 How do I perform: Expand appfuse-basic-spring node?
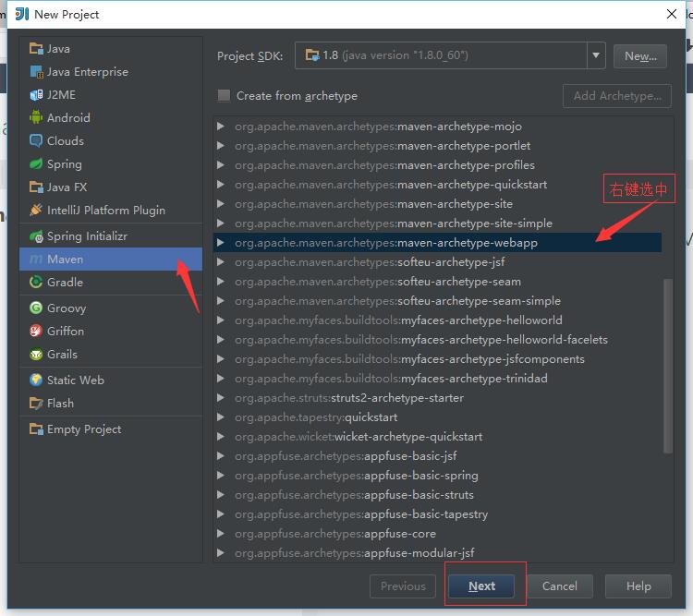(221, 476)
